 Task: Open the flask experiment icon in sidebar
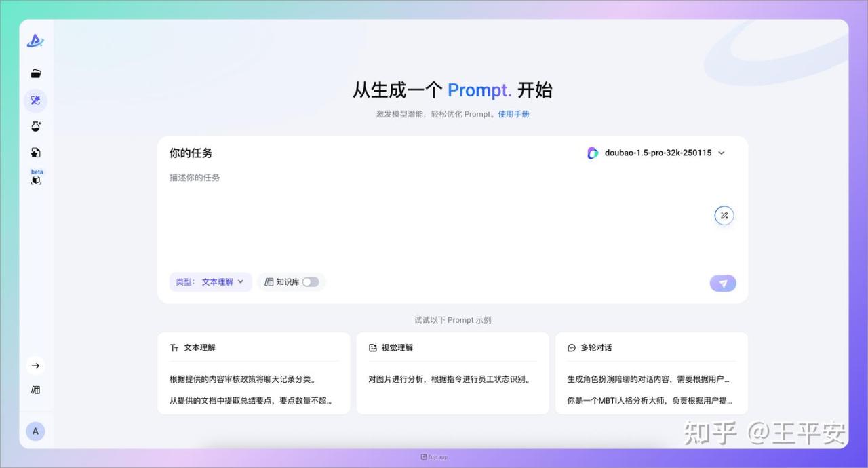click(36, 126)
